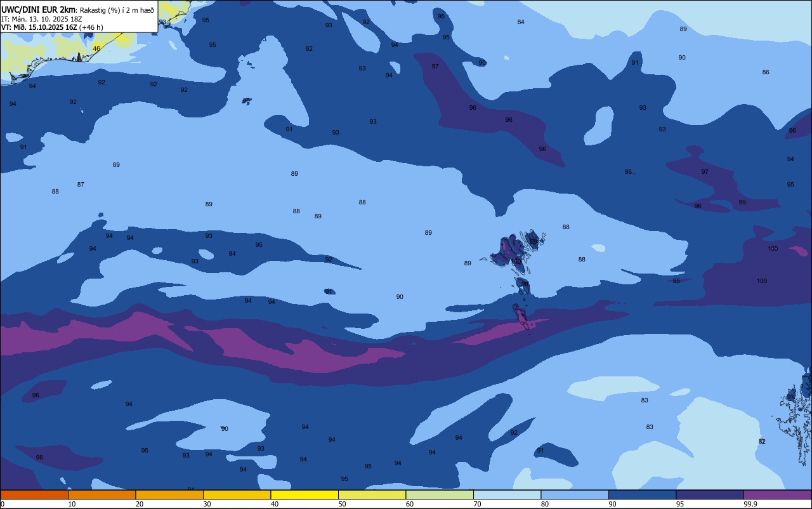Click the humidity value "87" on the map
The image size is (812, 509).
(x=81, y=185)
